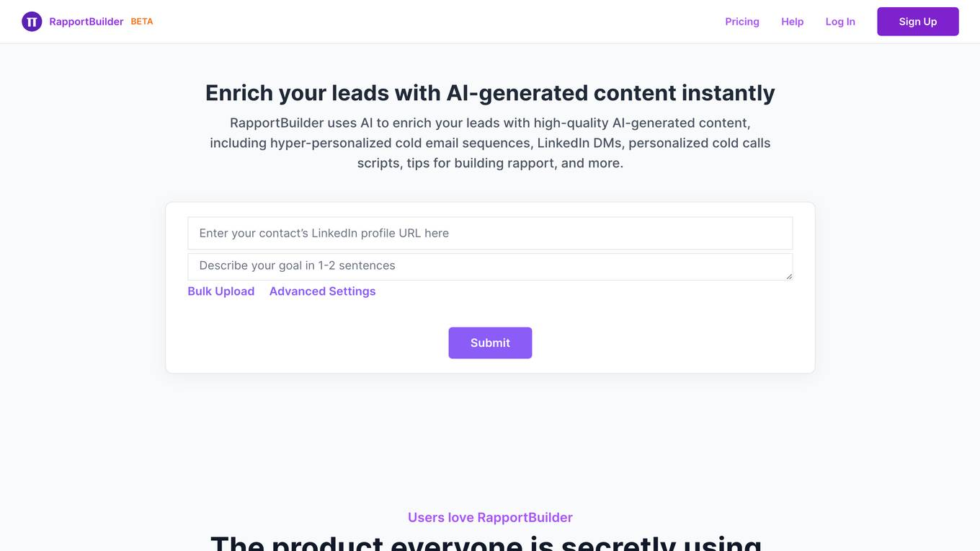Click the Users love RapportBuilder subtitle
980x551 pixels.
[490, 517]
